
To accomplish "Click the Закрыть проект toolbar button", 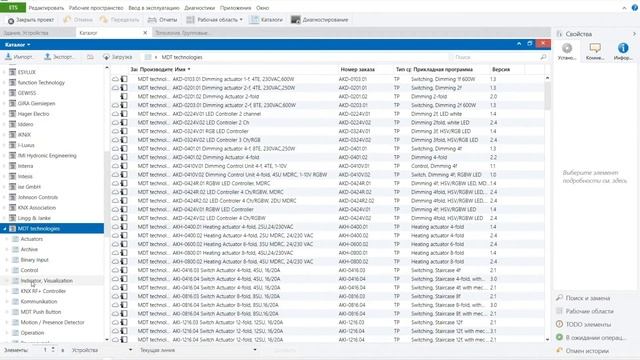I will pos(31,20).
